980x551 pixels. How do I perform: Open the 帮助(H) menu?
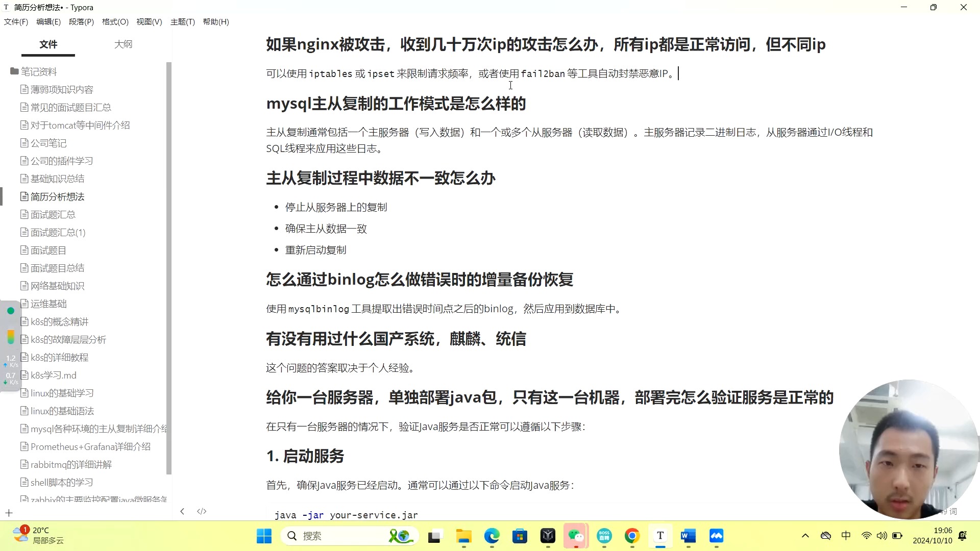[x=216, y=22]
